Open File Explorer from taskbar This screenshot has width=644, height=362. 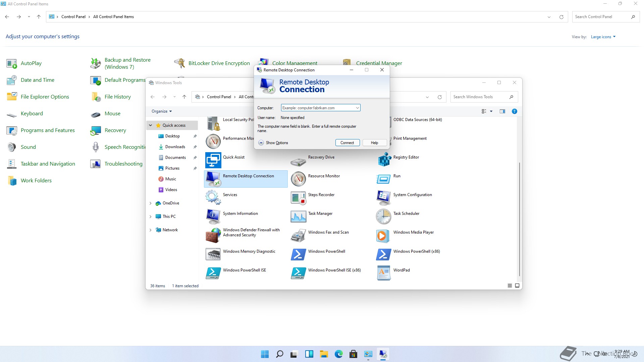[x=324, y=354]
